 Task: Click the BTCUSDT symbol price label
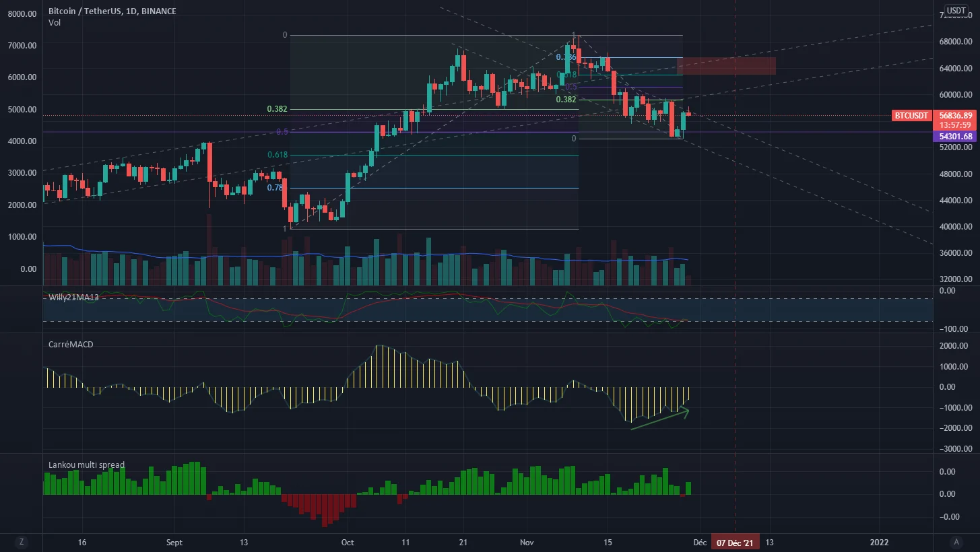tap(911, 116)
